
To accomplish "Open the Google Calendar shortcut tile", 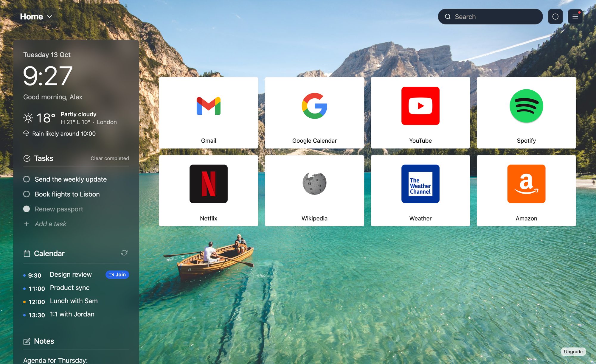I will pyautogui.click(x=314, y=113).
